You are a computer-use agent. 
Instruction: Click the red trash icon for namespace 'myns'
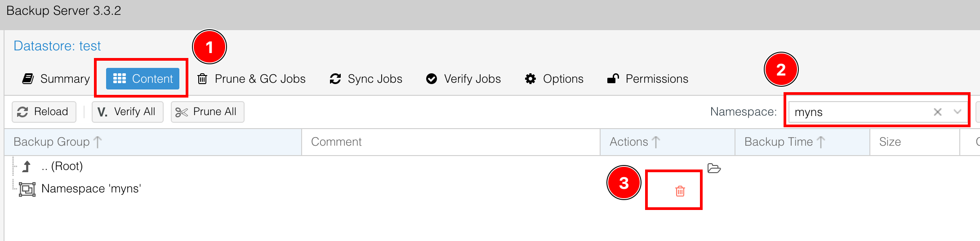click(x=680, y=191)
